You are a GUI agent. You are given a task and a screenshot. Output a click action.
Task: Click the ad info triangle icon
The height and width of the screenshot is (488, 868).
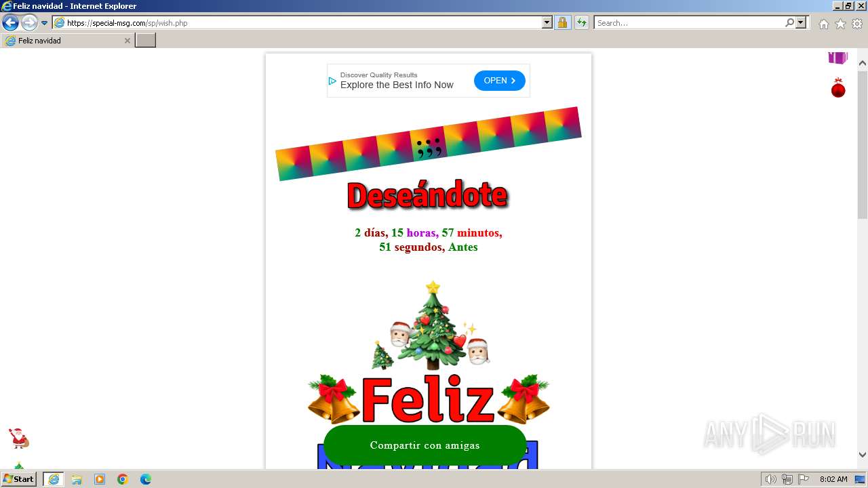click(332, 81)
